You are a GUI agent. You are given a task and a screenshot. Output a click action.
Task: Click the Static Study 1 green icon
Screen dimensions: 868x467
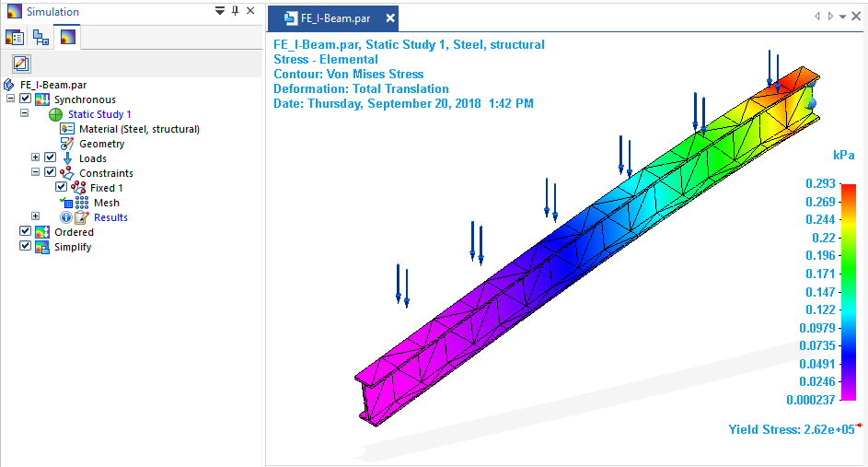(55, 114)
